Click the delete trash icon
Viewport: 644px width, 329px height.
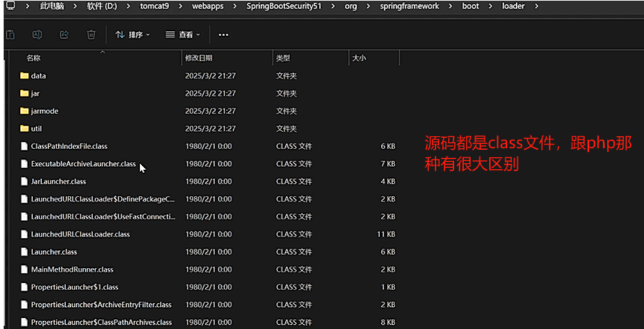pyautogui.click(x=91, y=35)
